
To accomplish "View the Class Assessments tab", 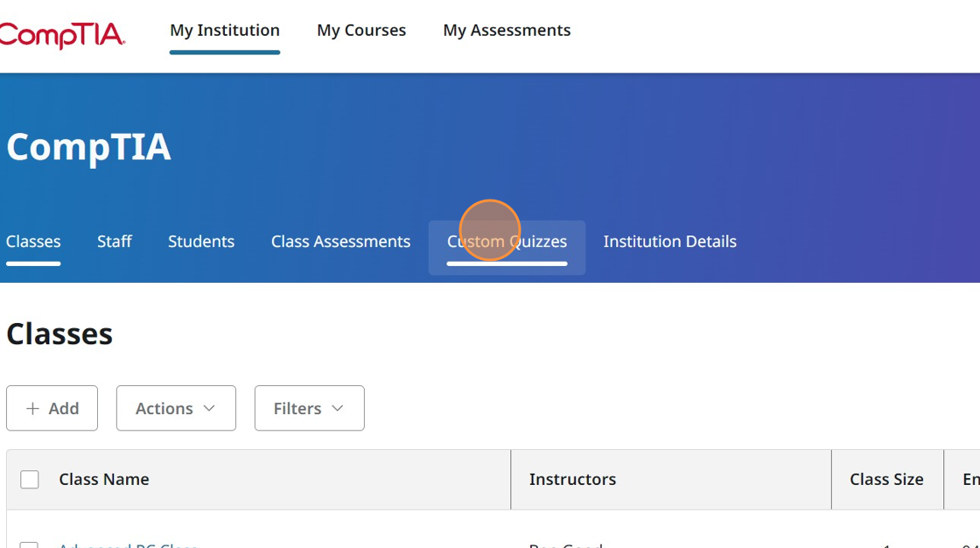I will tap(340, 242).
